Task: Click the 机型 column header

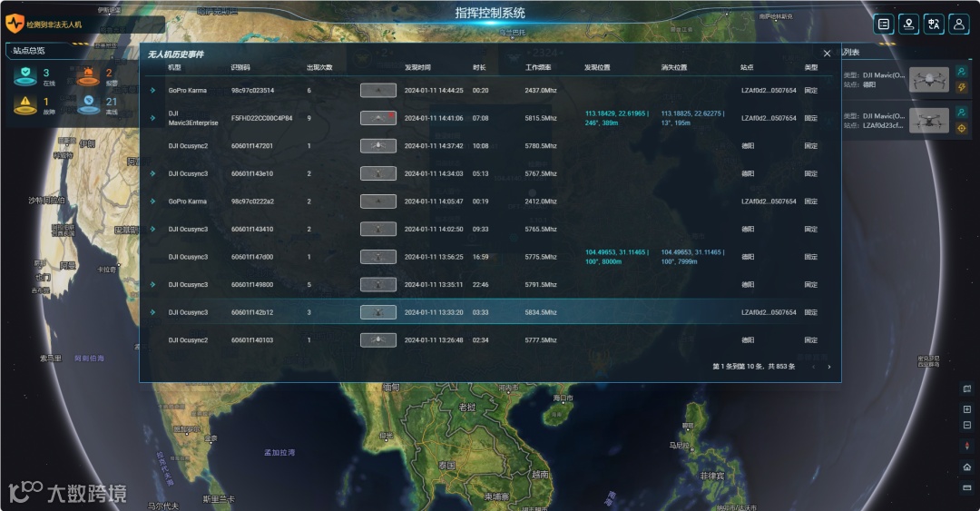Action: [x=174, y=67]
